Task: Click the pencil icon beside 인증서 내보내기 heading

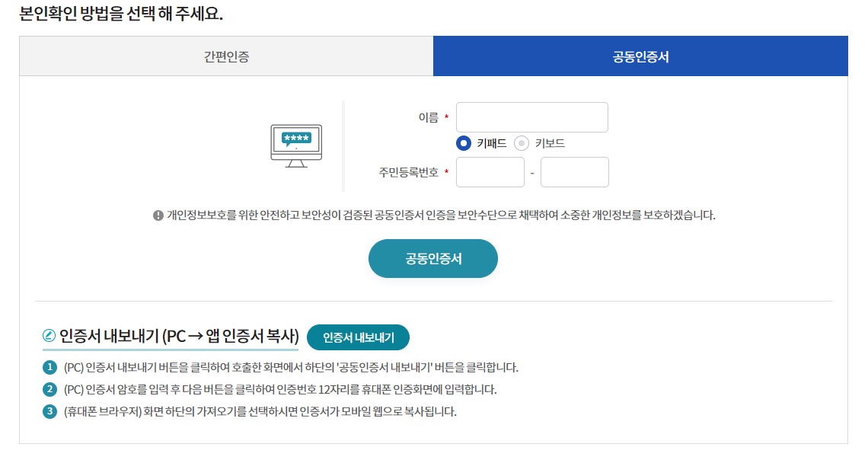Action: click(47, 337)
